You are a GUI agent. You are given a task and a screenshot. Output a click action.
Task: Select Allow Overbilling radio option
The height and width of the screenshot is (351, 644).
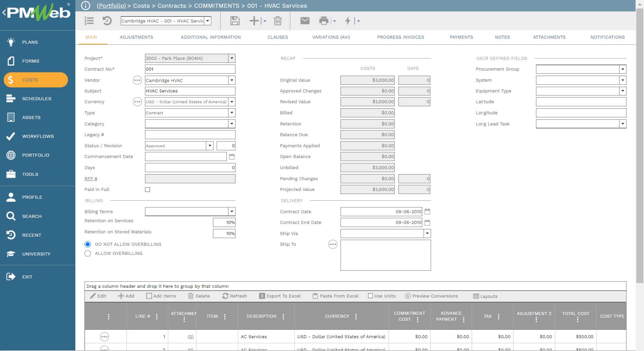[88, 253]
